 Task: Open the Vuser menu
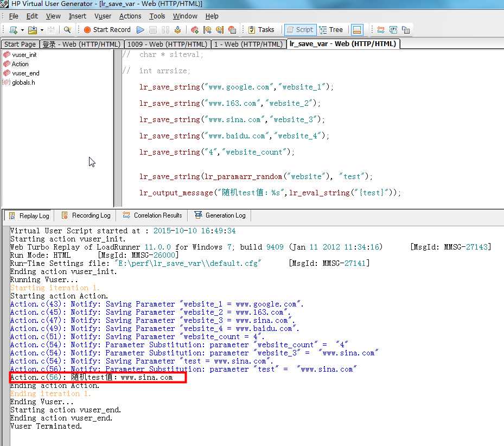click(x=103, y=16)
